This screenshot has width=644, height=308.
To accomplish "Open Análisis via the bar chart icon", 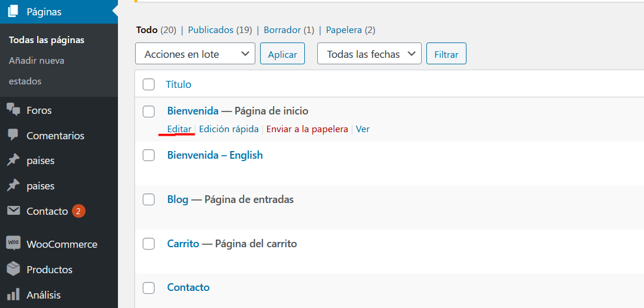I will [13, 294].
